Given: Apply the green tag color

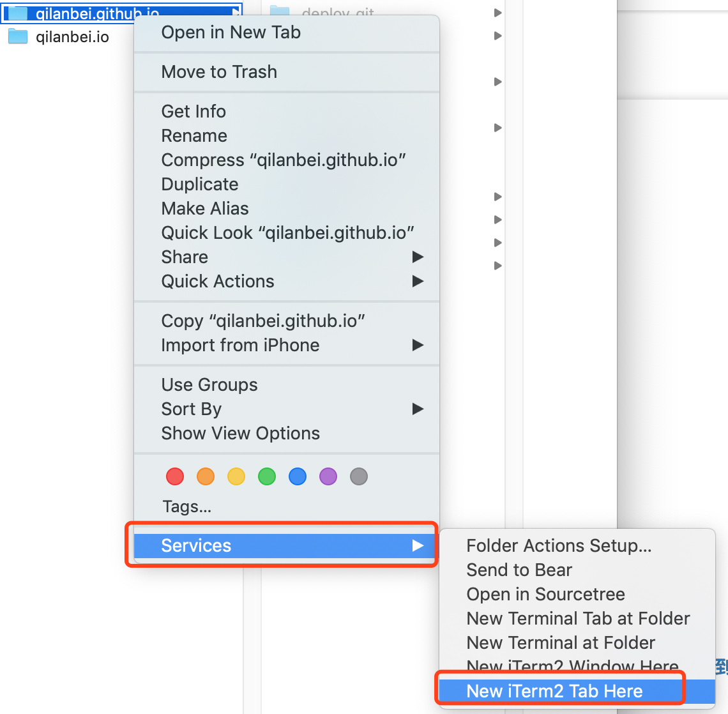Looking at the screenshot, I should [267, 476].
